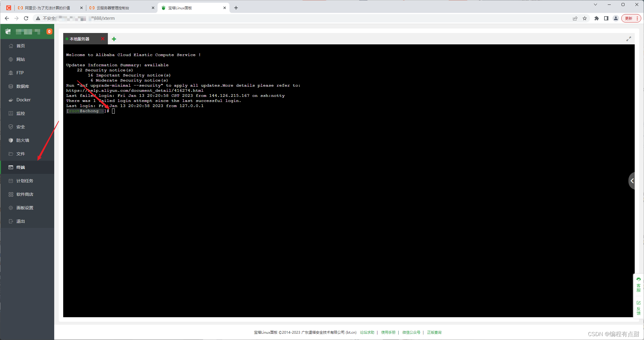This screenshot has width=644, height=340.
Task: Toggle fullscreen terminal with expand arrows icon
Action: tap(629, 39)
